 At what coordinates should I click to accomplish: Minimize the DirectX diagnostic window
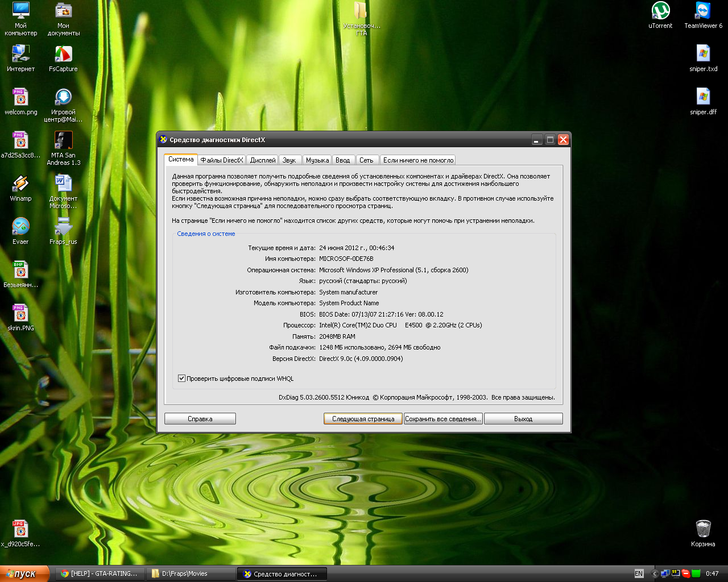[x=537, y=139]
